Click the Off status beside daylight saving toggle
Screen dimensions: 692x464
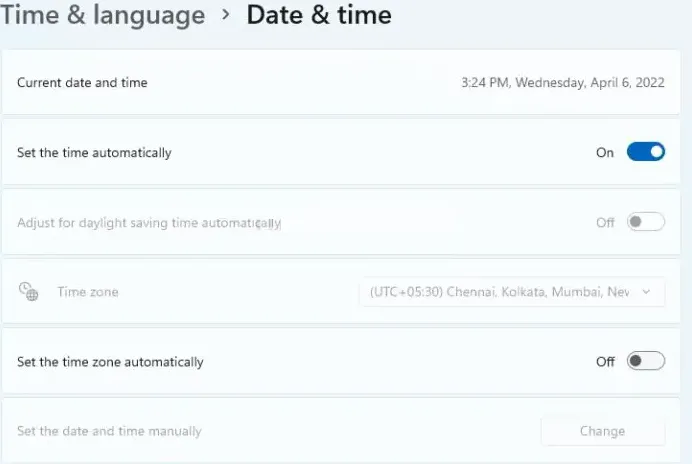click(x=605, y=222)
